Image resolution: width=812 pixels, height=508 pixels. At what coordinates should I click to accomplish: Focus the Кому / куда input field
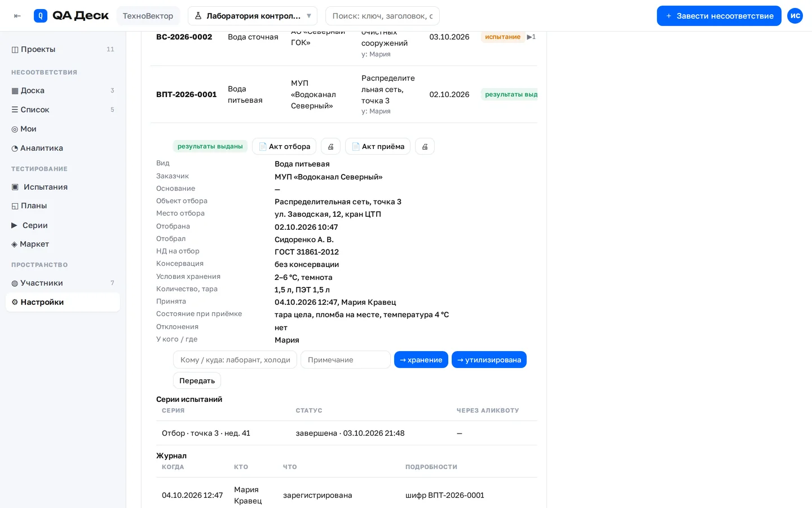point(235,360)
